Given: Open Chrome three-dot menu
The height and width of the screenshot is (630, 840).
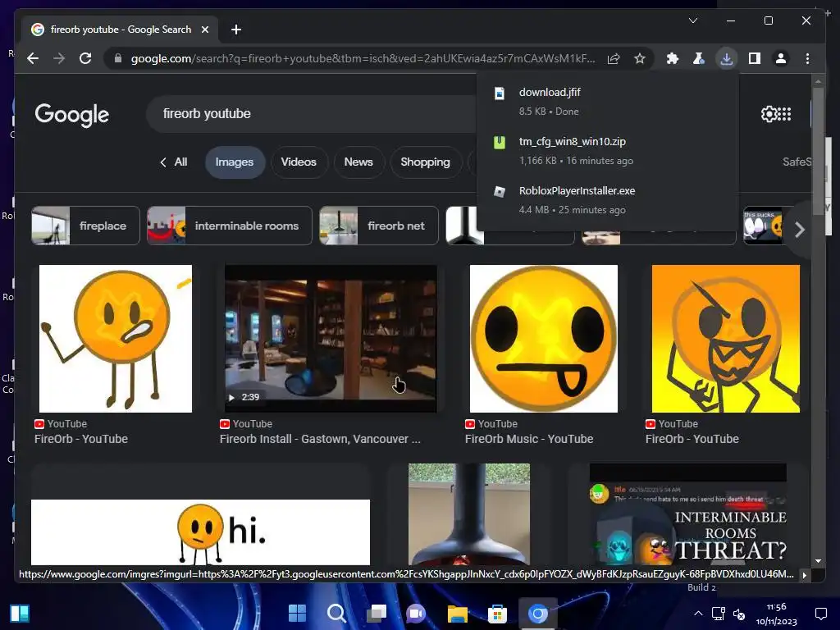Looking at the screenshot, I should click(x=807, y=58).
